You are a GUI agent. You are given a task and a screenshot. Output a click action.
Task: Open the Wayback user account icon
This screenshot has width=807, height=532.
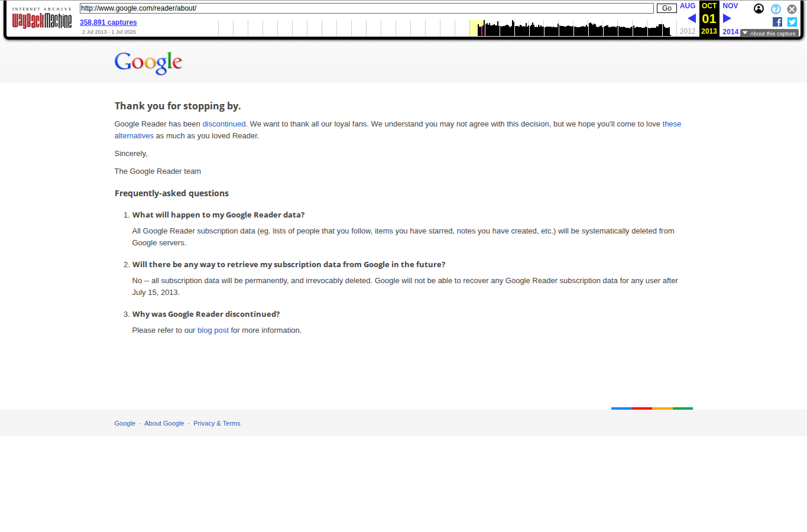pos(759,9)
